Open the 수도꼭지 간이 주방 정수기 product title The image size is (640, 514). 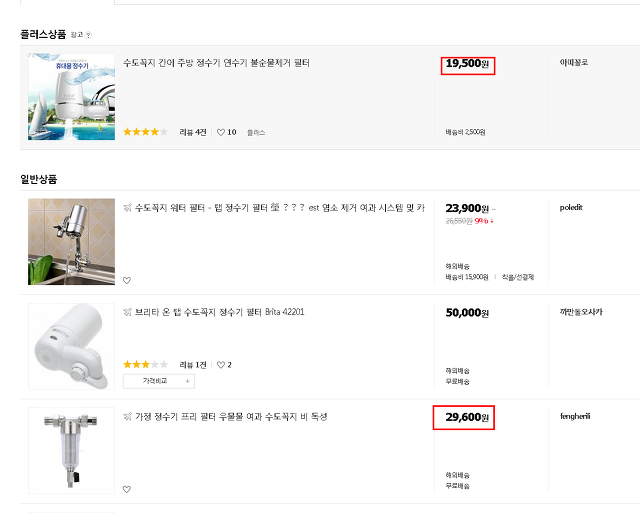(x=216, y=63)
